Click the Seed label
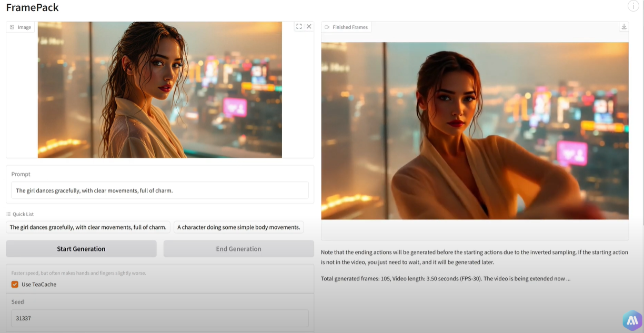The width and height of the screenshot is (644, 333). (18, 302)
